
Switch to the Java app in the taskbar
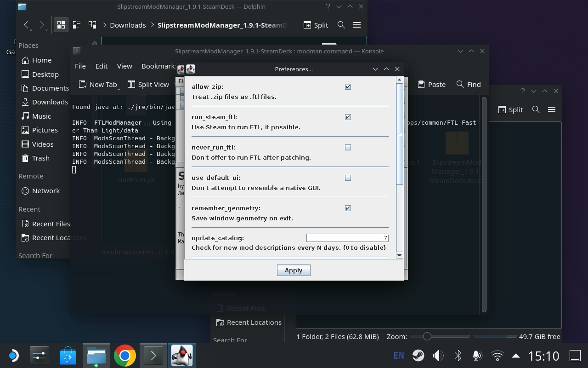pyautogui.click(x=182, y=356)
